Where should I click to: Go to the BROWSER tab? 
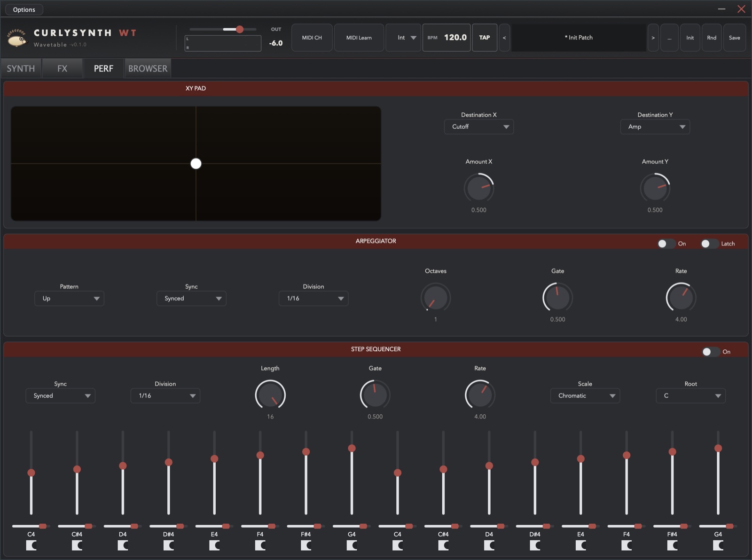(x=148, y=69)
